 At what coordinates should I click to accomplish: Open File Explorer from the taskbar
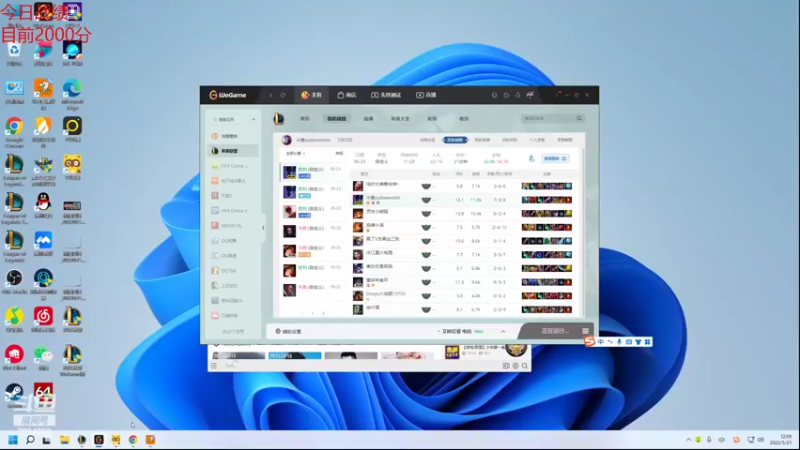64,440
